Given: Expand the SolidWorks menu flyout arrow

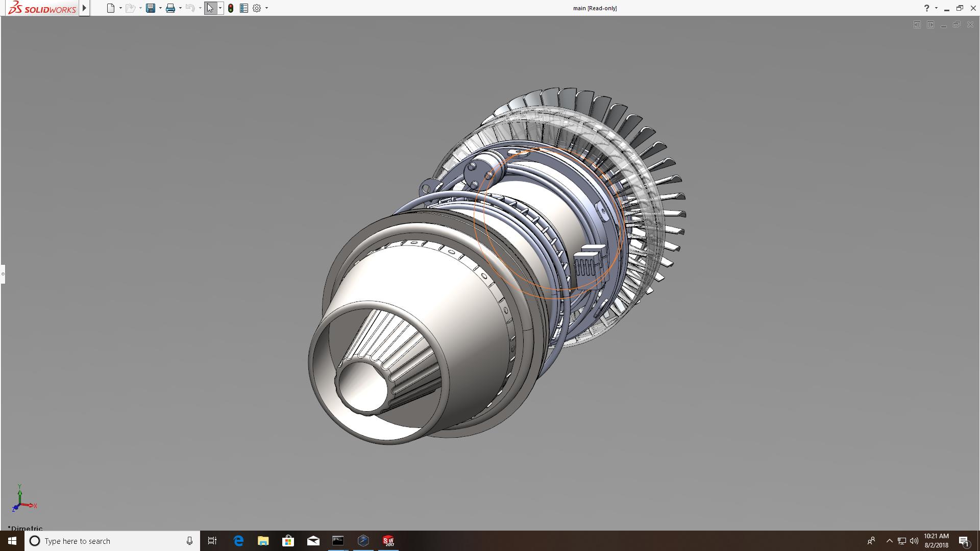Looking at the screenshot, I should pos(84,8).
